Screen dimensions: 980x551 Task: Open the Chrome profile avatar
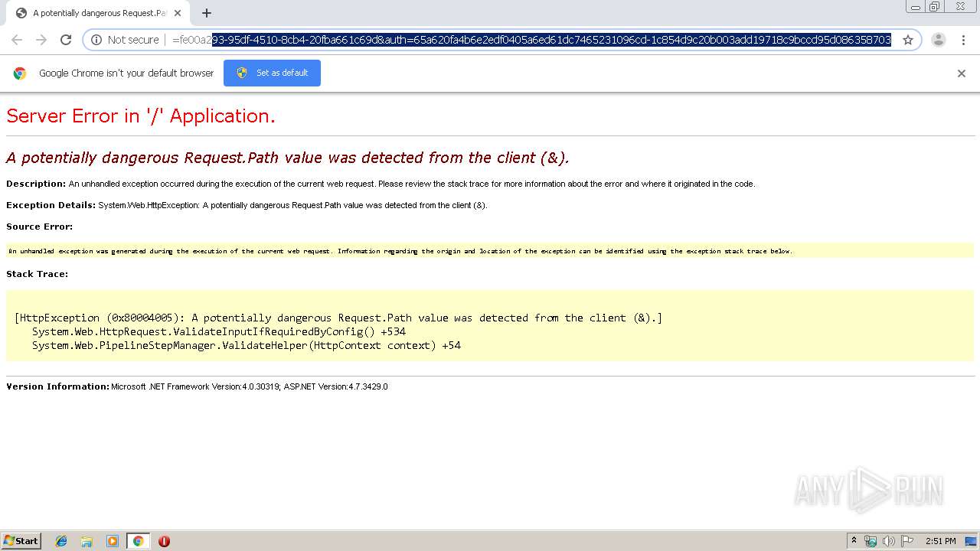939,40
